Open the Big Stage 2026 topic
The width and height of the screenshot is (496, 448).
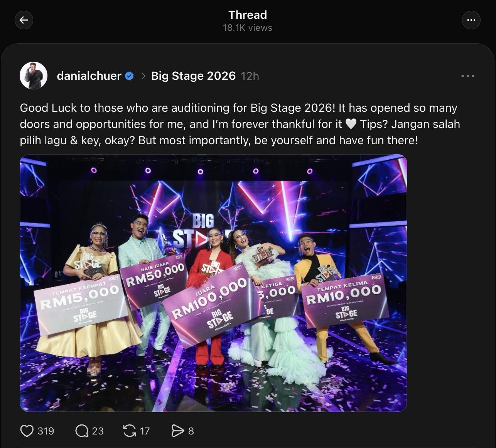(x=193, y=76)
